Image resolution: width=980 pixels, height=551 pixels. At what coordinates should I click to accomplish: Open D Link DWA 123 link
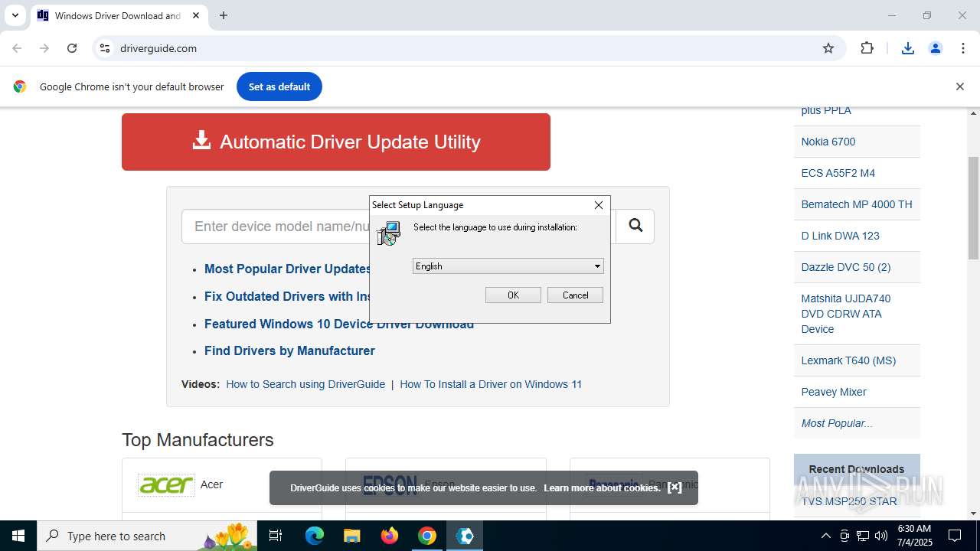point(840,236)
